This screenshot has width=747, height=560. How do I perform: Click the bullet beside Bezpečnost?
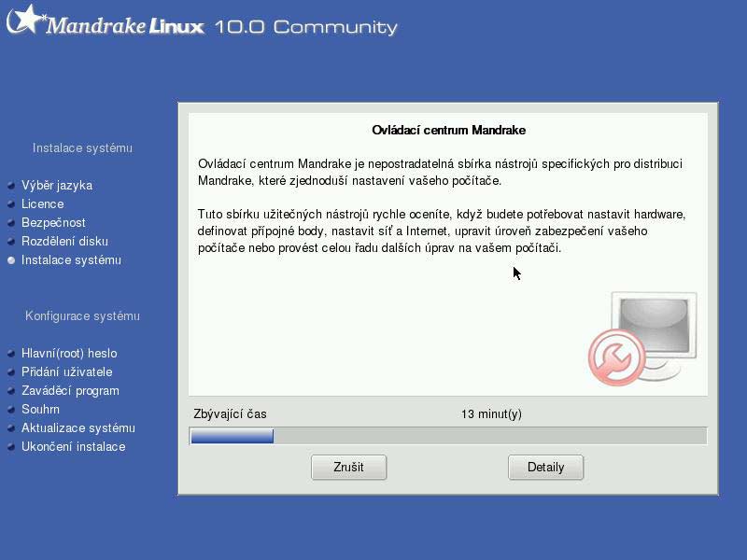click(11, 222)
